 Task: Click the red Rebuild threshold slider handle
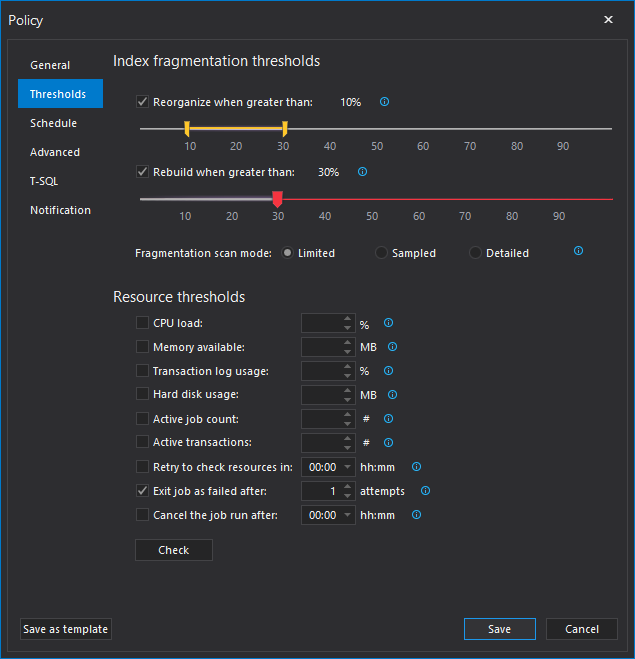[278, 198]
